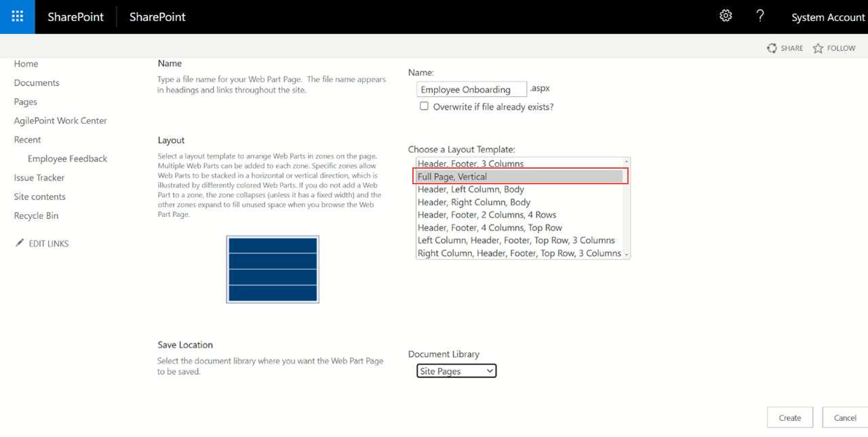Click the layout preview thumbnail
868x437 pixels.
tap(273, 269)
